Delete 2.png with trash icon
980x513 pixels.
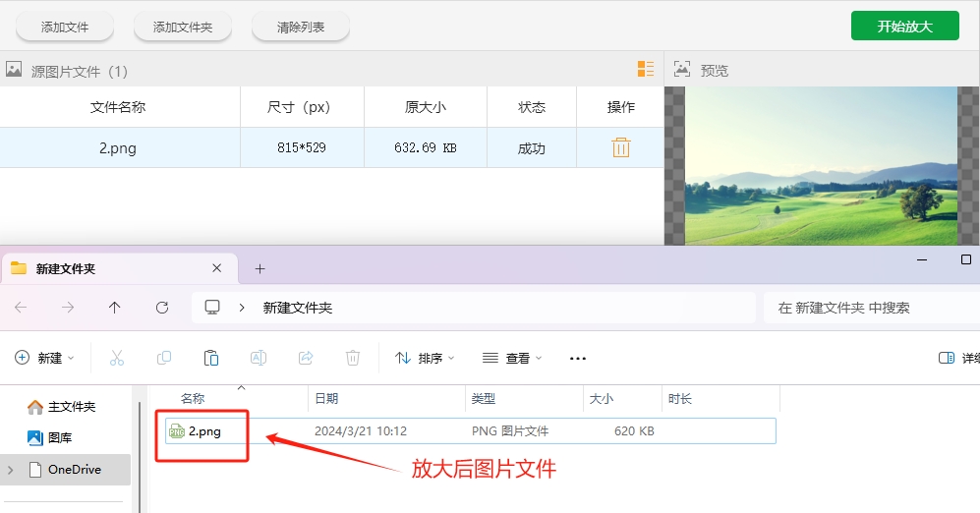point(620,147)
